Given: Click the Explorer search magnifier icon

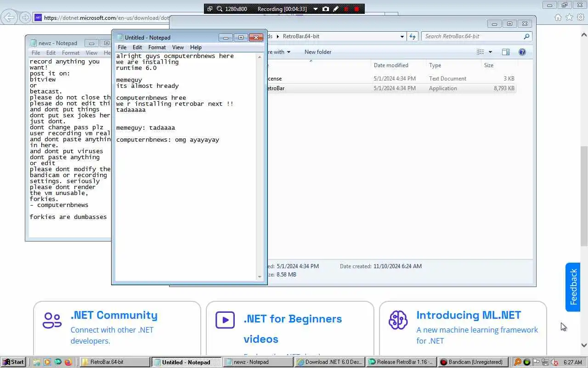Looking at the screenshot, I should pyautogui.click(x=526, y=36).
